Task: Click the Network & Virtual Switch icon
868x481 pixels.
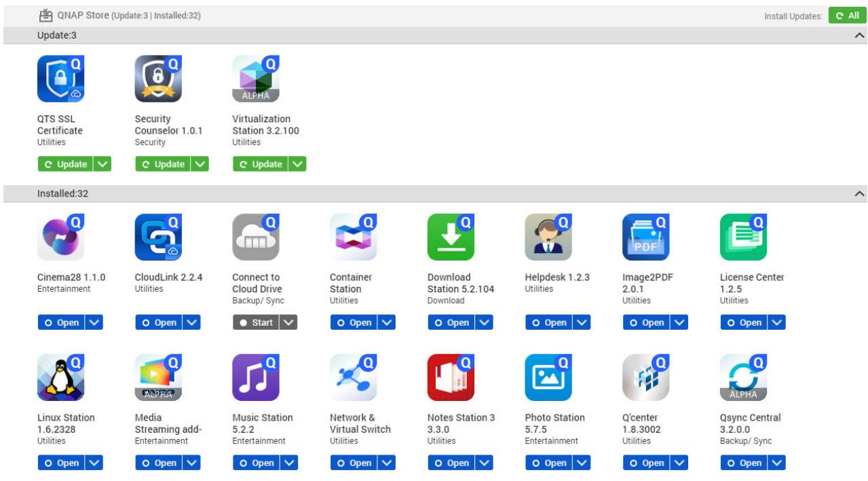Action: 354,377
